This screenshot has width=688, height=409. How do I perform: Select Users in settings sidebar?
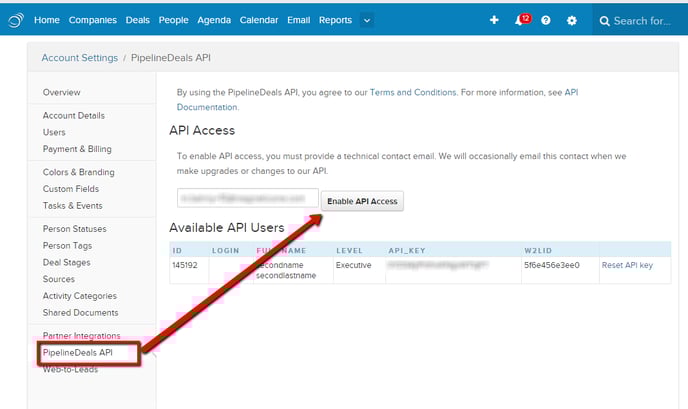(54, 133)
